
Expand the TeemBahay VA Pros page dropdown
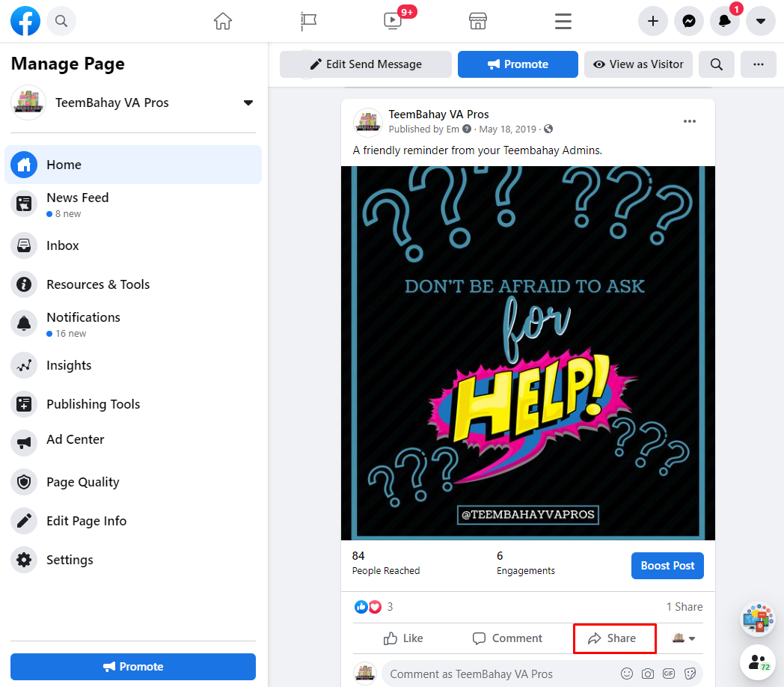[248, 103]
